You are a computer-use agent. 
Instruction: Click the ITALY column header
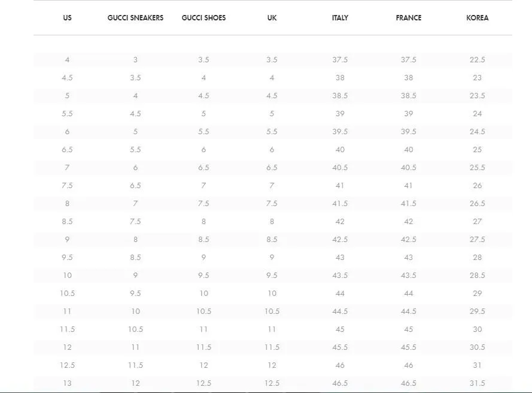pyautogui.click(x=340, y=17)
